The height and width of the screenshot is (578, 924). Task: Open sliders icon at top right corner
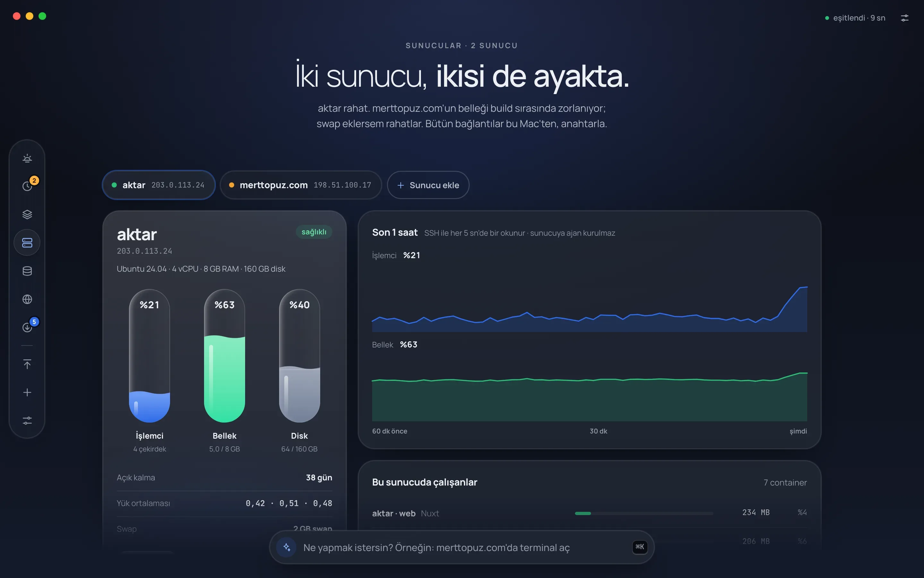[x=904, y=18]
